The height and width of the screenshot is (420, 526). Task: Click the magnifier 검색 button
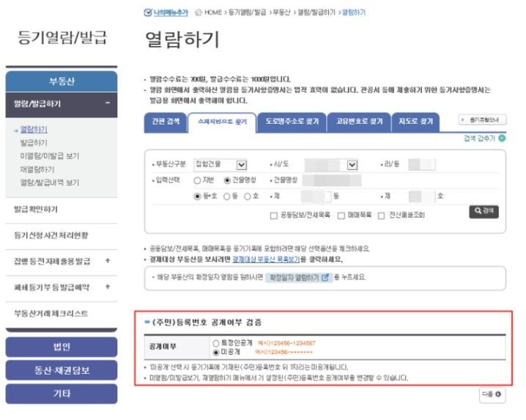[x=484, y=212]
